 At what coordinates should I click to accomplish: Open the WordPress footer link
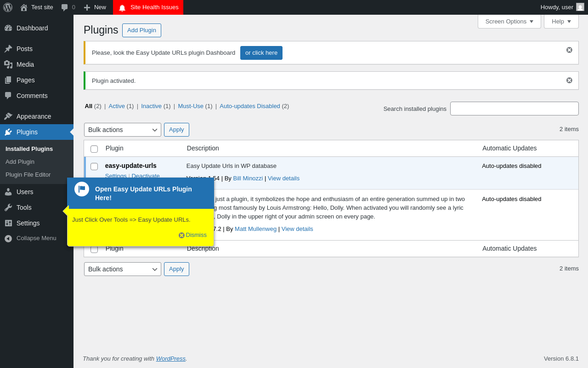tap(171, 358)
